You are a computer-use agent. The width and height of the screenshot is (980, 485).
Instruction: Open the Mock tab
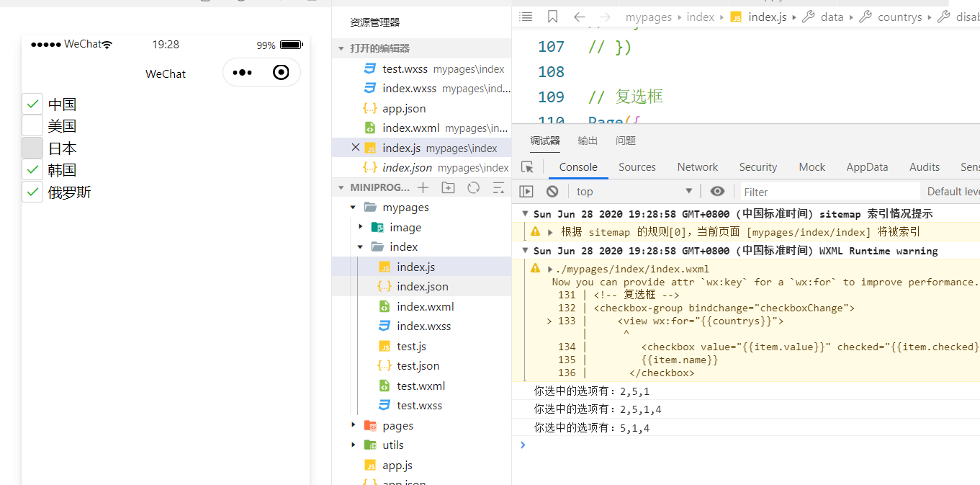point(812,167)
